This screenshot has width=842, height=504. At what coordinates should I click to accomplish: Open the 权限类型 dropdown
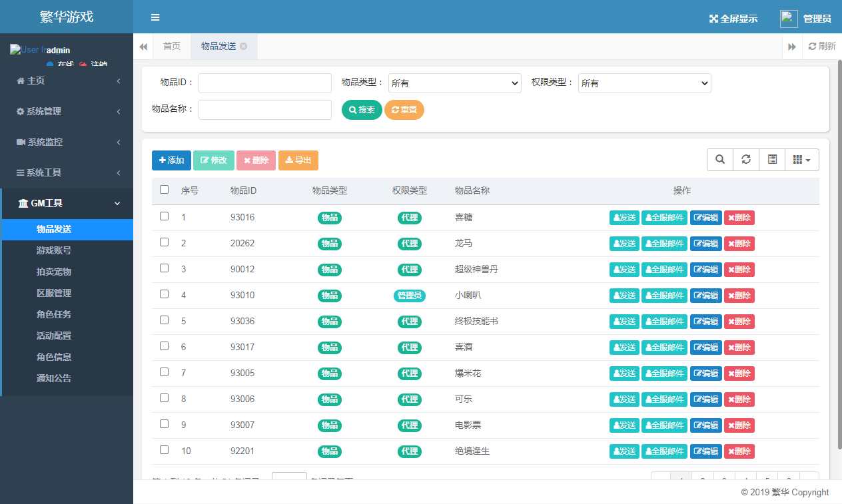(644, 83)
